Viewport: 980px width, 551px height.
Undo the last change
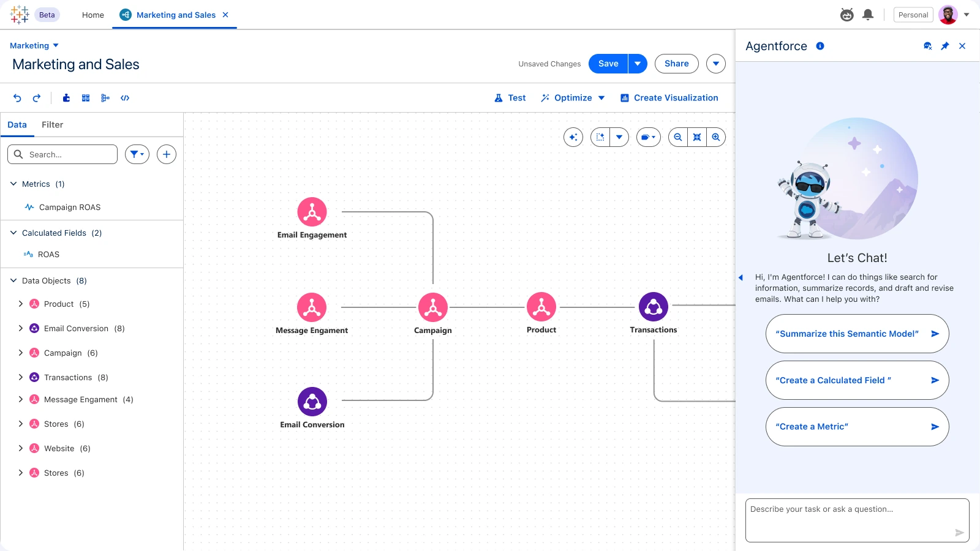point(17,98)
